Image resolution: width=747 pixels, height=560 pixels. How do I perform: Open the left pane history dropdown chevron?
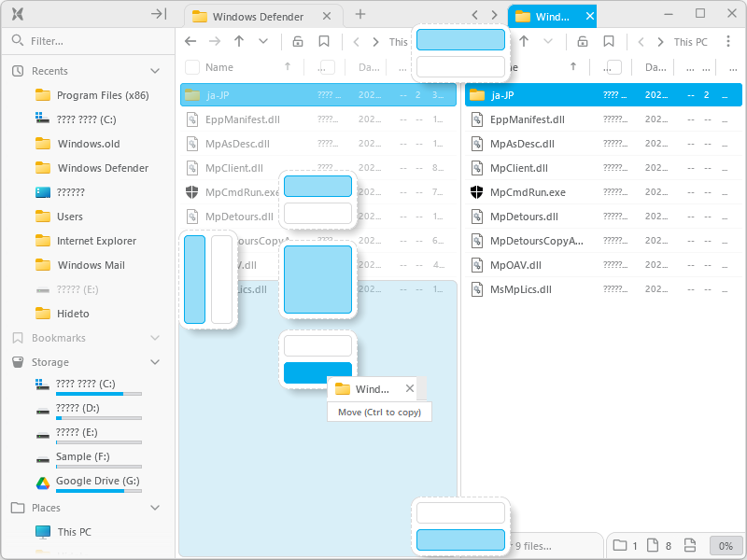pos(263,41)
